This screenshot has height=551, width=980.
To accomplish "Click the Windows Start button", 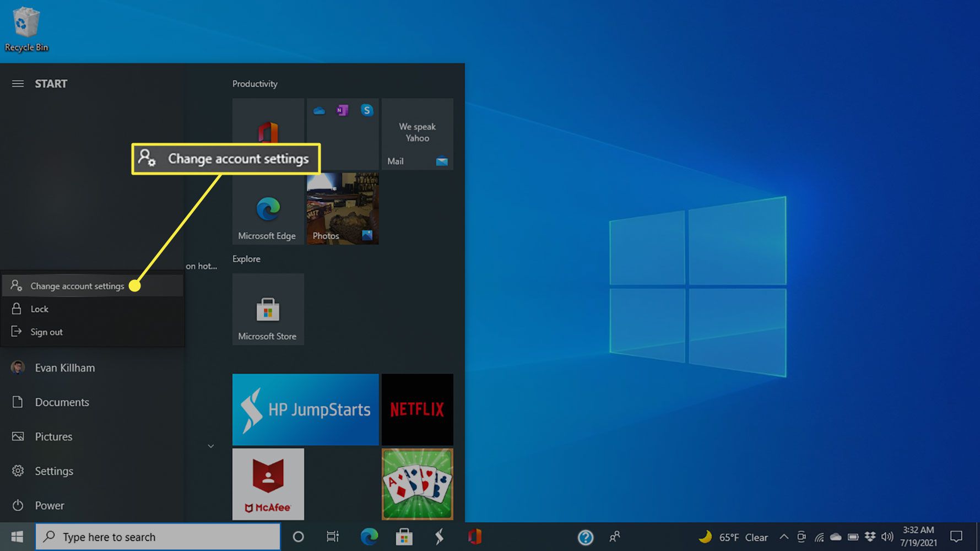I will [x=17, y=537].
